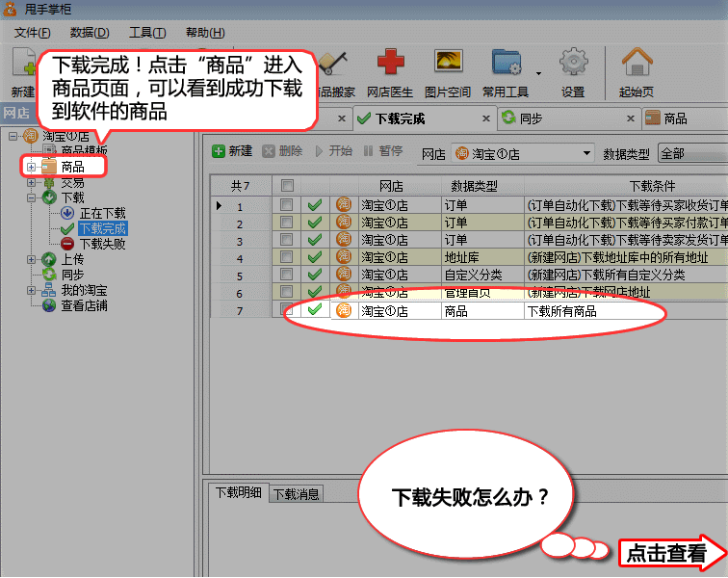This screenshot has width=728, height=578.
Task: Open the 工具(T) menu
Action: 147,33
